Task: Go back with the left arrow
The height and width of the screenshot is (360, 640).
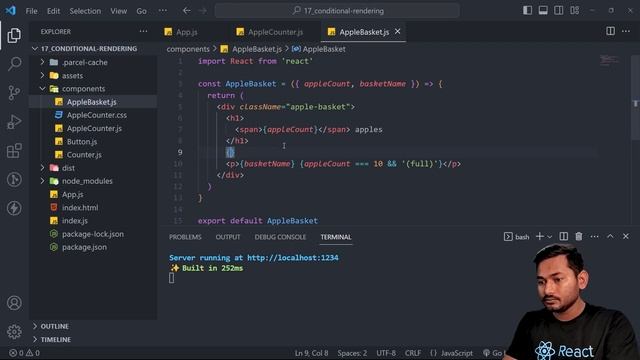Action: click(x=187, y=11)
